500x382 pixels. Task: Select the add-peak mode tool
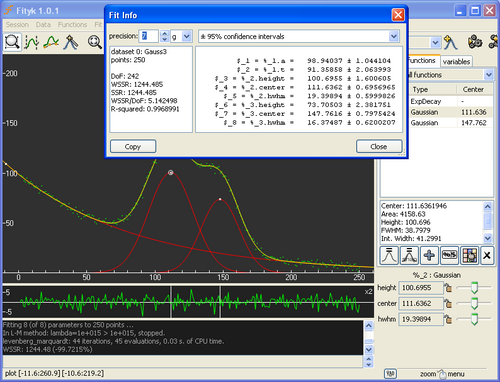(x=71, y=42)
